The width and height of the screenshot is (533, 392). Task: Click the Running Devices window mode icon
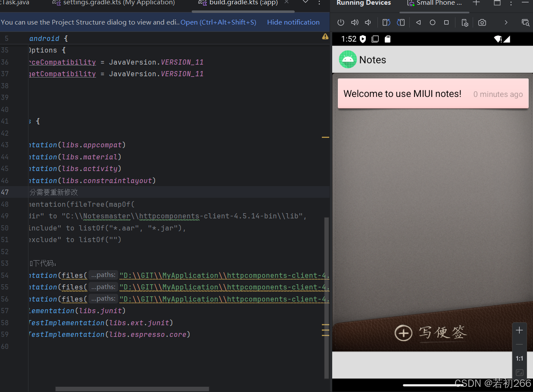[x=497, y=3]
